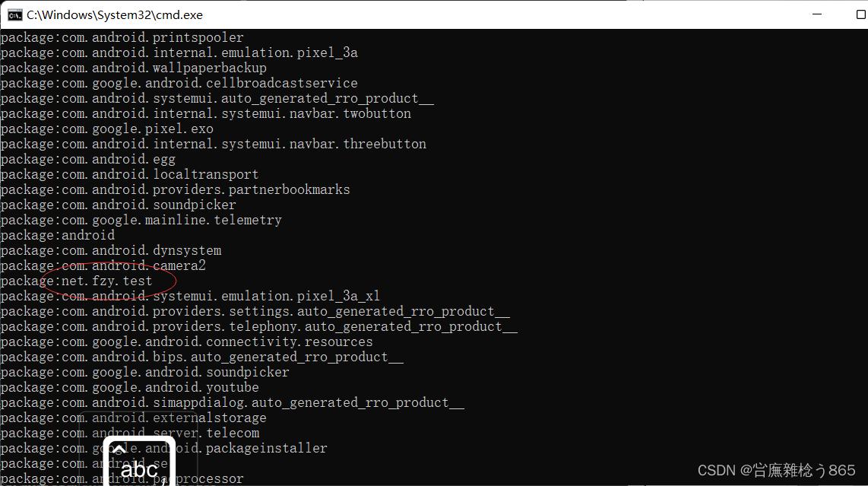This screenshot has height=486, width=868.
Task: Click the com.google.mainline.telemetry line
Action: (x=141, y=220)
